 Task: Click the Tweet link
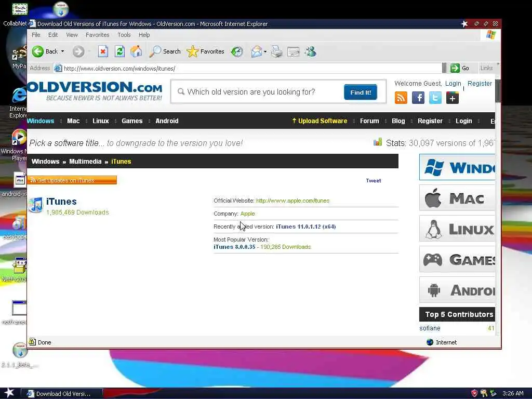[373, 180]
